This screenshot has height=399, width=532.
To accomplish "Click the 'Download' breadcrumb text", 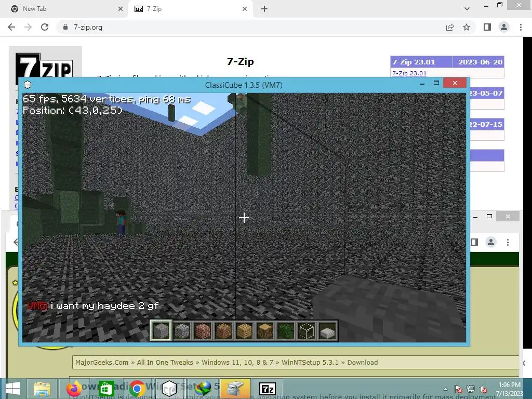I will click(362, 362).
